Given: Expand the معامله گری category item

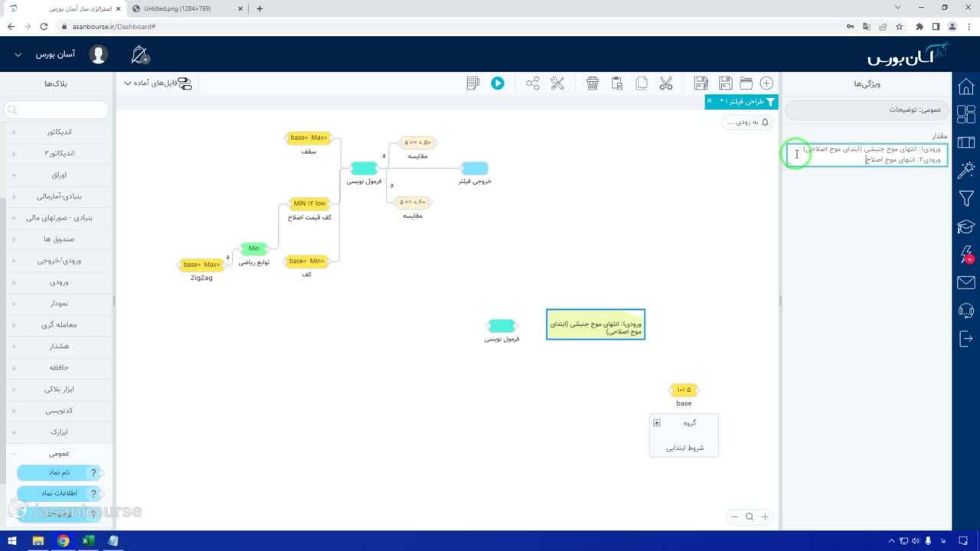Looking at the screenshot, I should (57, 324).
